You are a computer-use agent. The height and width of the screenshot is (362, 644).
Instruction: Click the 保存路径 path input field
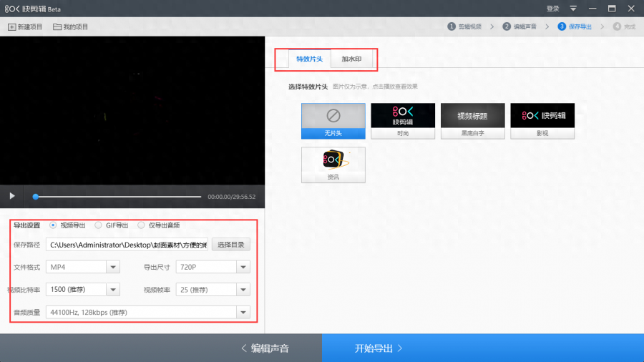tap(127, 245)
